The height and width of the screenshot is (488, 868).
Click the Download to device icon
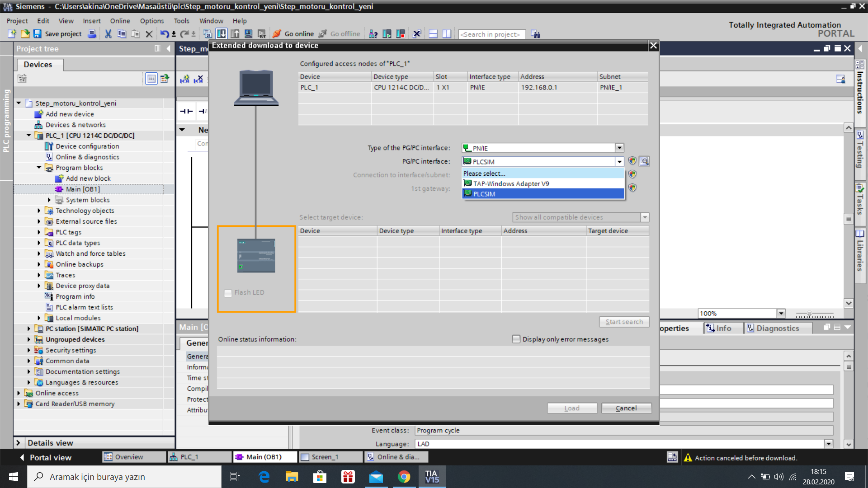222,34
